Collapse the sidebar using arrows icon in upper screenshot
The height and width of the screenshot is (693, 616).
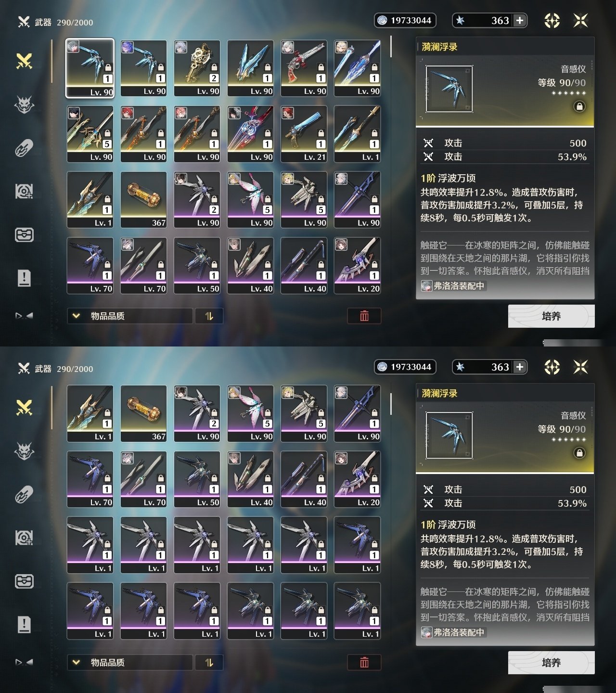24,316
